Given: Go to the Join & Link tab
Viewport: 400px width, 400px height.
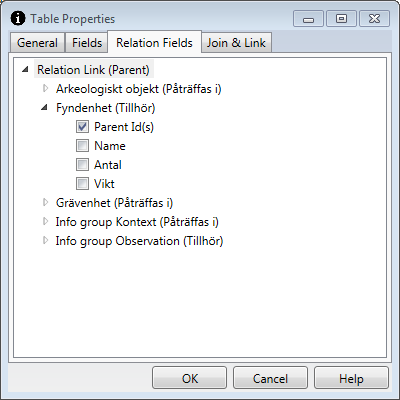Looking at the screenshot, I should point(236,43).
